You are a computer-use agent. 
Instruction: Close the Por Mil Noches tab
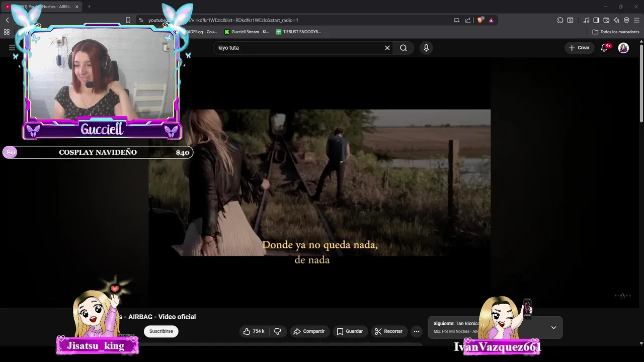tap(77, 7)
